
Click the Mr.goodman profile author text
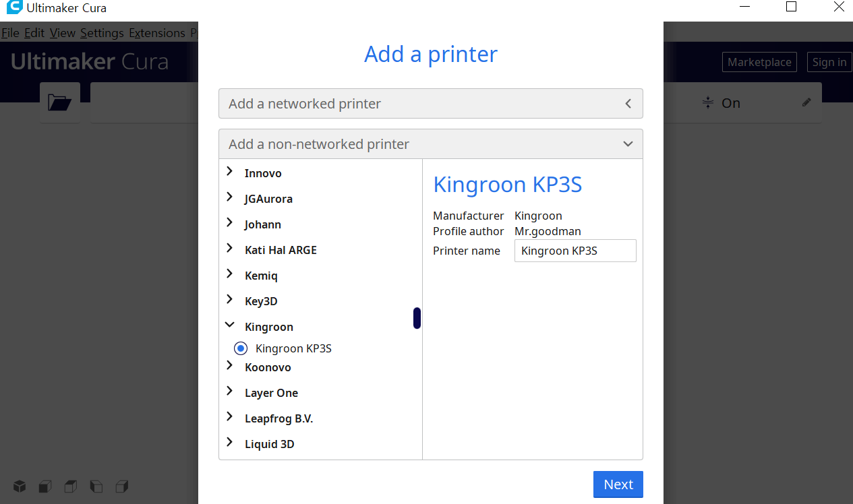click(x=548, y=231)
